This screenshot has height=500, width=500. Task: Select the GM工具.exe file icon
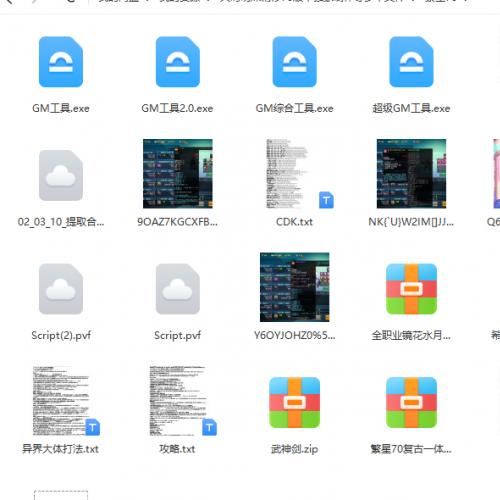click(61, 62)
